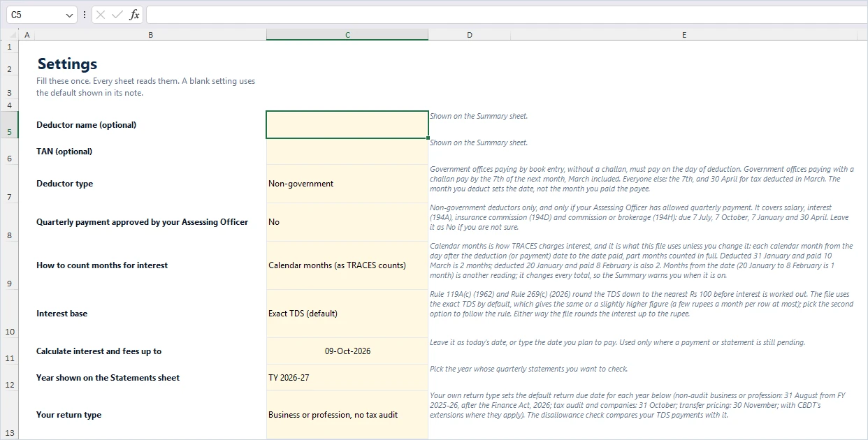Screen dimensions: 868x440
Task: Click 'Year shown on the Statements sheet' label
Action: 108,378
